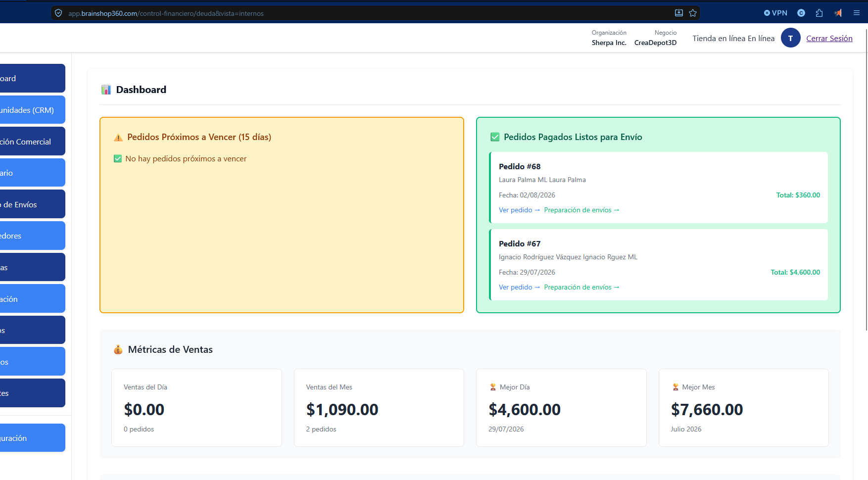Open Ver pedido link for Pedido #68
Image resolution: width=868 pixels, height=480 pixels.
point(519,210)
